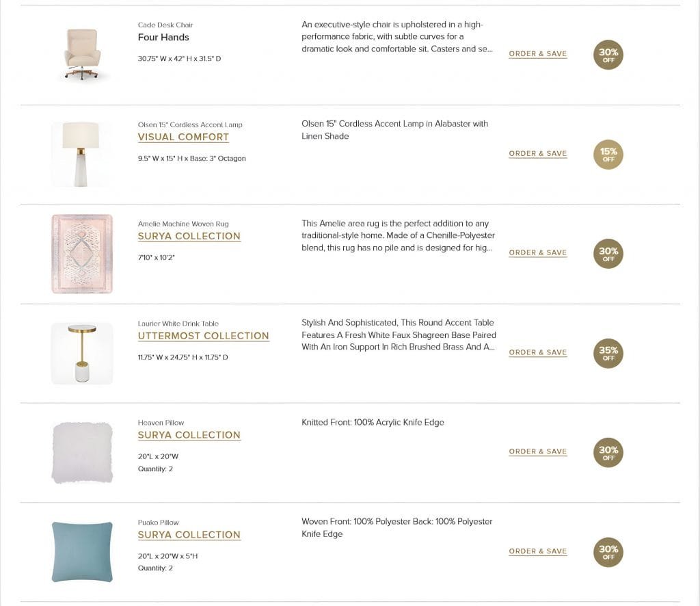Click the cordless accent lamp thumbnail
Image resolution: width=700 pixels, height=606 pixels.
pos(82,152)
